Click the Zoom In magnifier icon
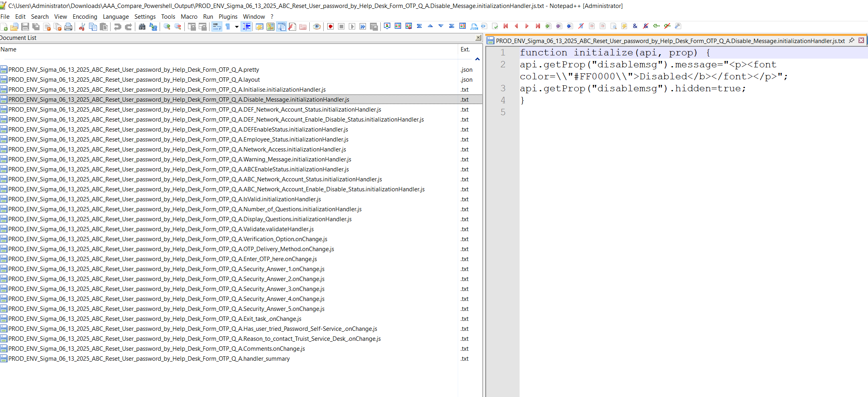 167,27
